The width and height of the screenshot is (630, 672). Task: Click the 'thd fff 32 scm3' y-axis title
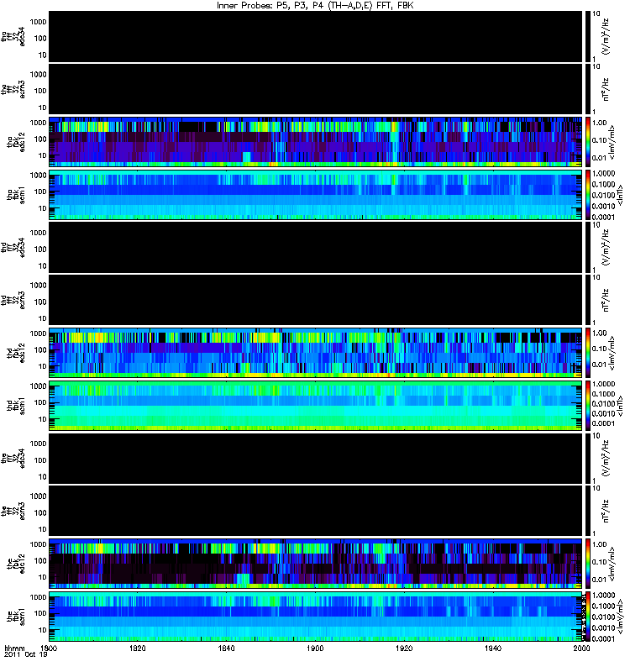coord(13,301)
